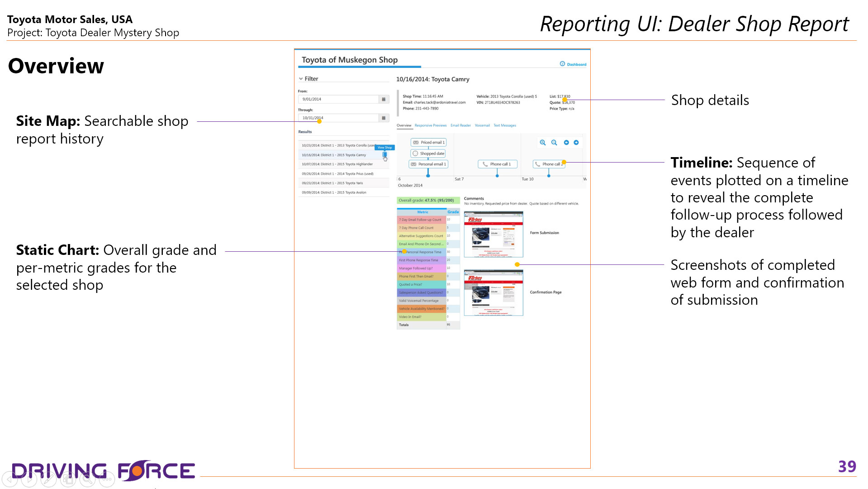The height and width of the screenshot is (489, 868).
Task: Click the From date field 9/01/2014
Action: pyautogui.click(x=338, y=99)
